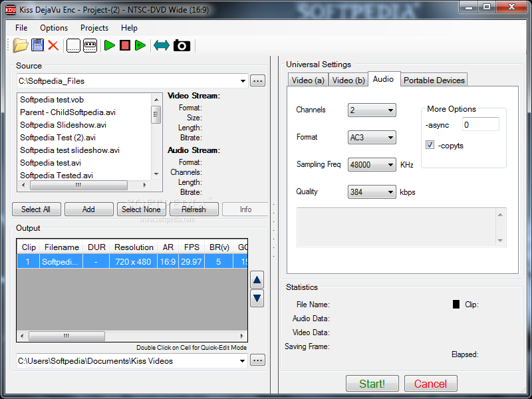
Task: Open the Quality kbps dropdown
Action: tap(372, 192)
